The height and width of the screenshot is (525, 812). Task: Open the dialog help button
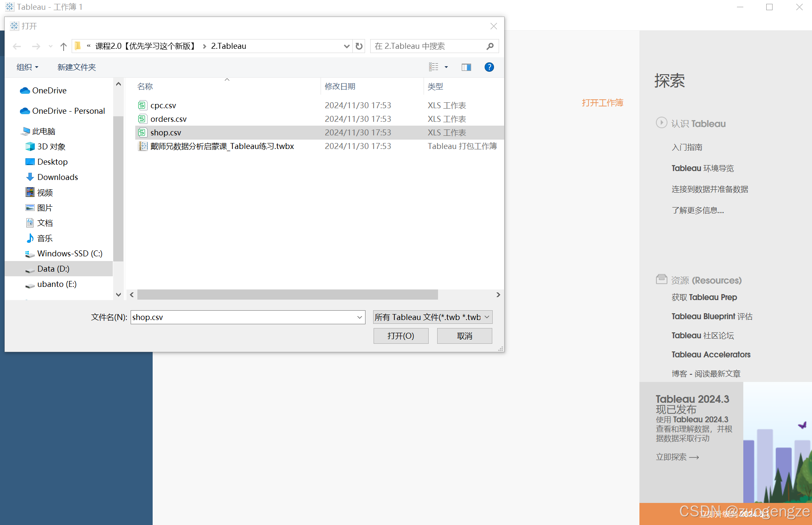489,67
